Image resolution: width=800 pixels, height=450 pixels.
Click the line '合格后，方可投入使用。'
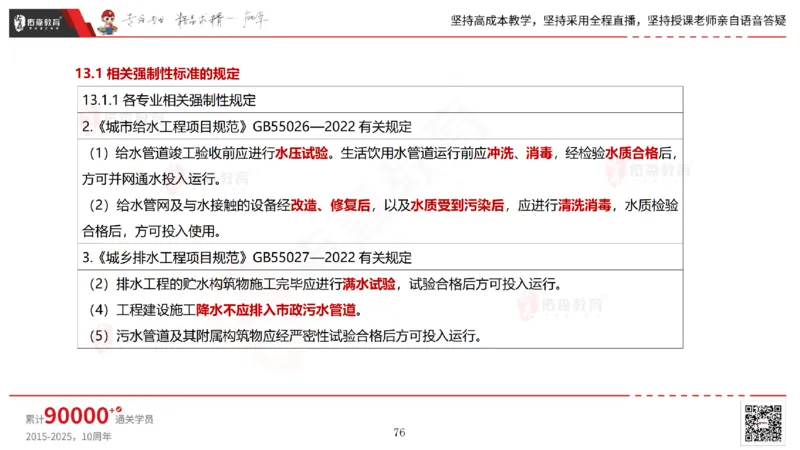click(152, 231)
